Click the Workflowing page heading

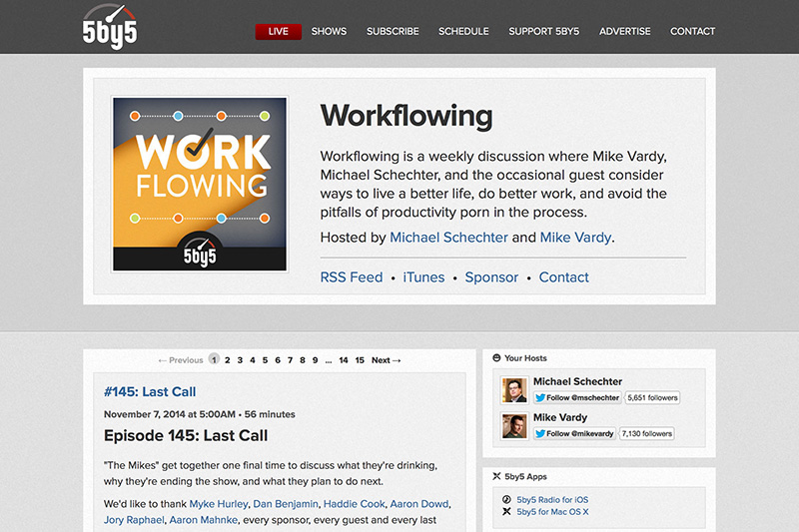[406, 117]
